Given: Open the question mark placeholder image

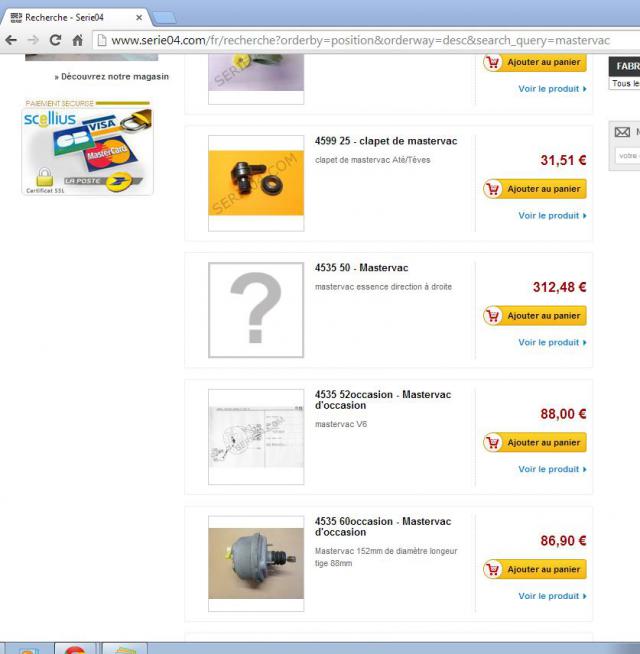Looking at the screenshot, I should pyautogui.click(x=256, y=310).
